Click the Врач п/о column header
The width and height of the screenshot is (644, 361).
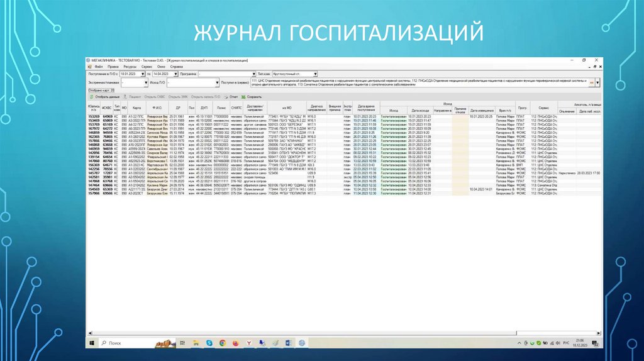point(505,111)
